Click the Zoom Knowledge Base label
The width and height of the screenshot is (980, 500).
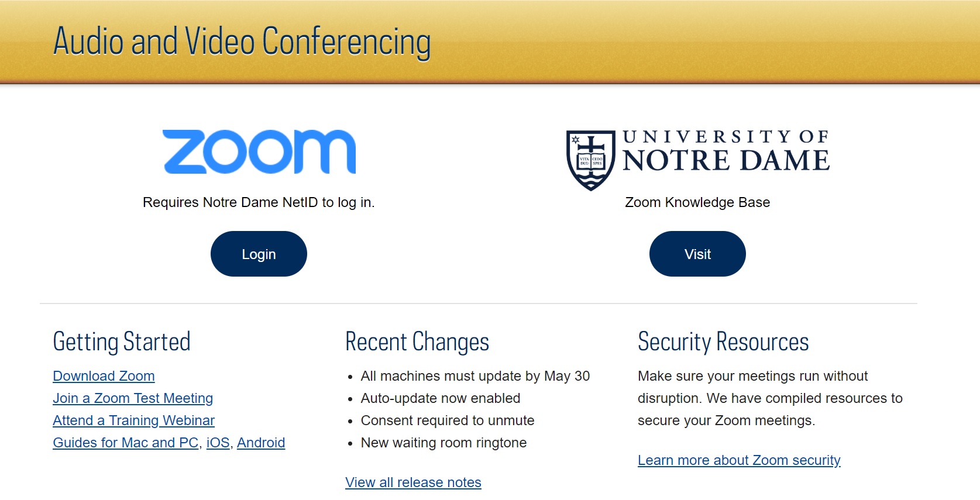696,202
